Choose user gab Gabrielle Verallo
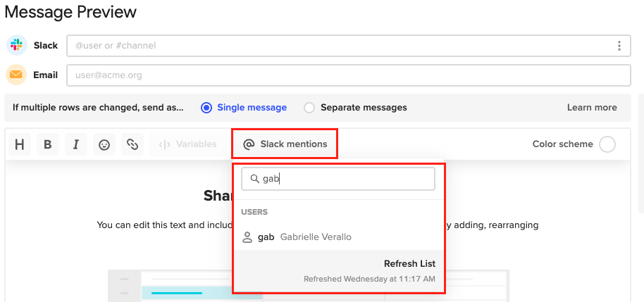 (339, 237)
